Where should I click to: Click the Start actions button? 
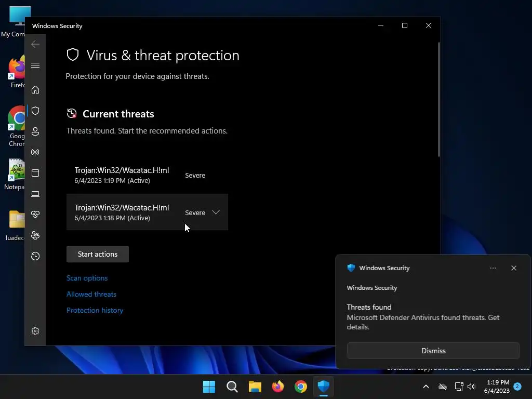tap(98, 254)
